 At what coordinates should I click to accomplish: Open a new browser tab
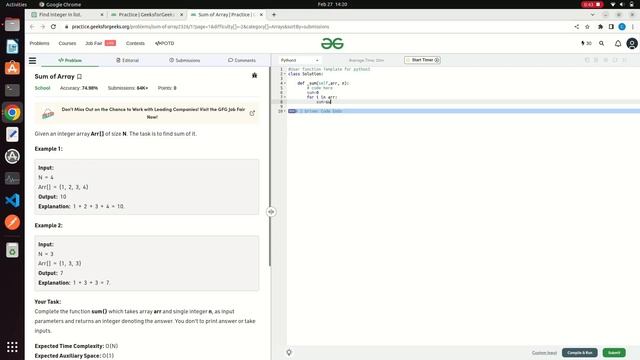click(274, 15)
